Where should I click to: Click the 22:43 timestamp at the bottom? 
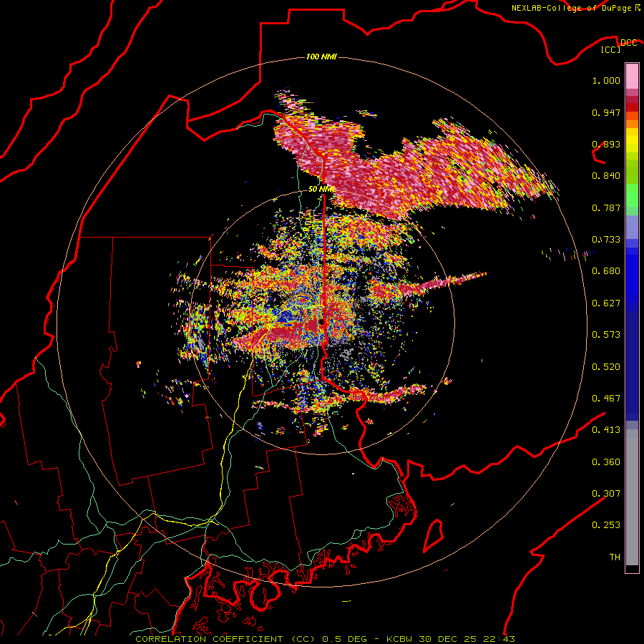tap(498, 639)
